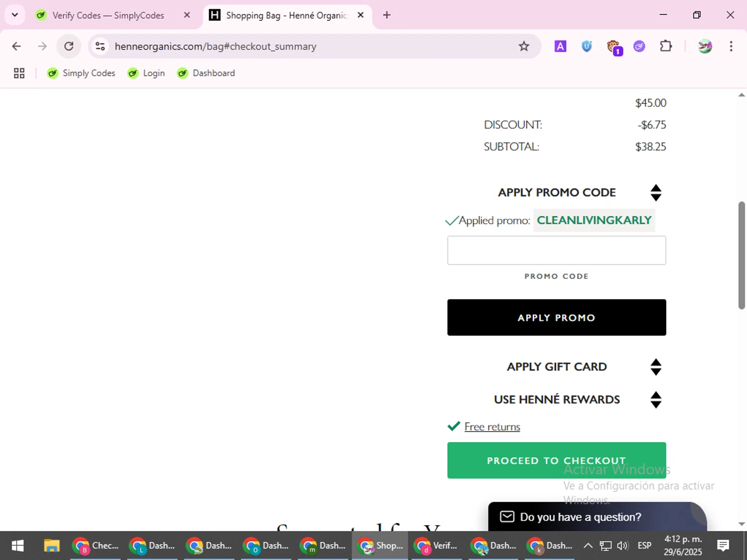Reload the Henné Organics page
The height and width of the screenshot is (560, 747).
[69, 46]
